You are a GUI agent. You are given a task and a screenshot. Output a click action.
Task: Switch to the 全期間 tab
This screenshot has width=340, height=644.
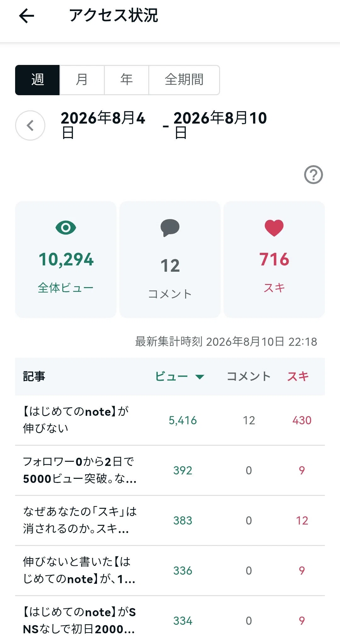coord(184,80)
